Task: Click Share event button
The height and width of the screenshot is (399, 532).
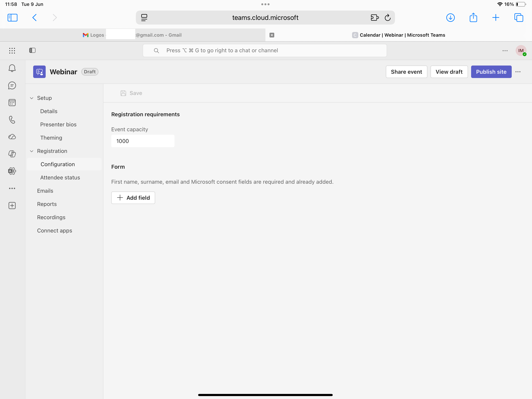Action: pos(406,72)
